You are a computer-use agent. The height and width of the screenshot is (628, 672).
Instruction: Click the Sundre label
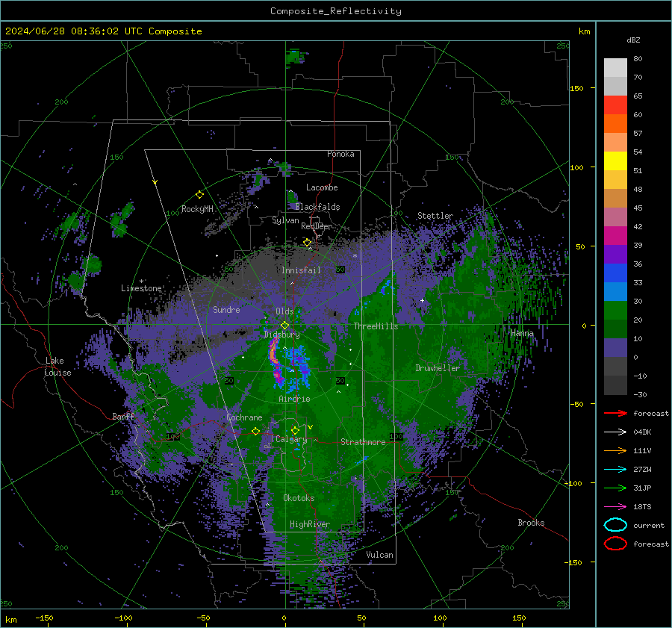[x=226, y=309]
